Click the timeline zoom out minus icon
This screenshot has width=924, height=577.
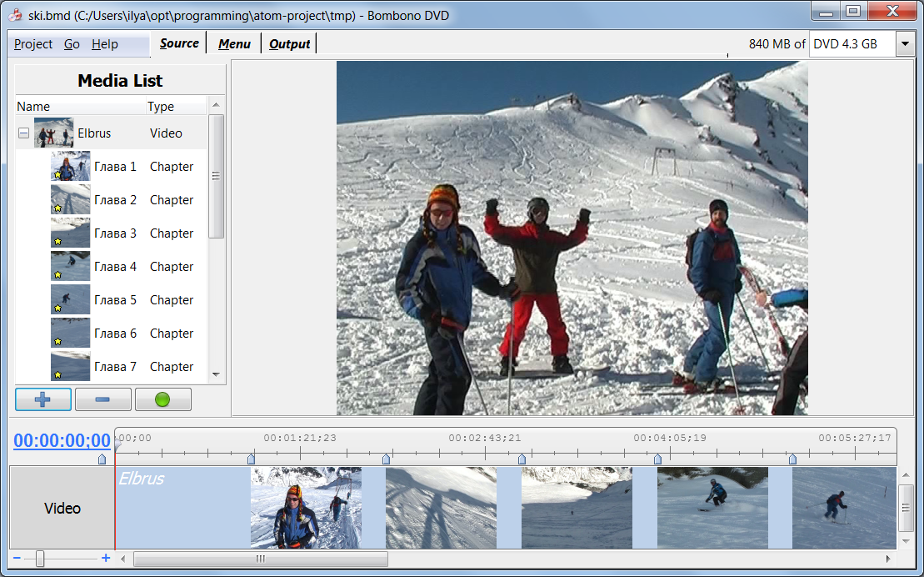17,558
